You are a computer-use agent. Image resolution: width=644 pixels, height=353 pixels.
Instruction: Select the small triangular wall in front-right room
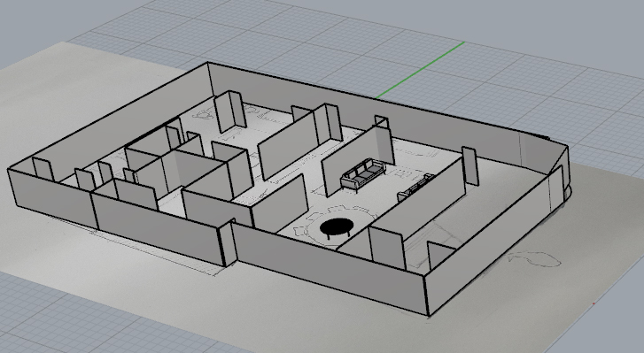[439, 255]
